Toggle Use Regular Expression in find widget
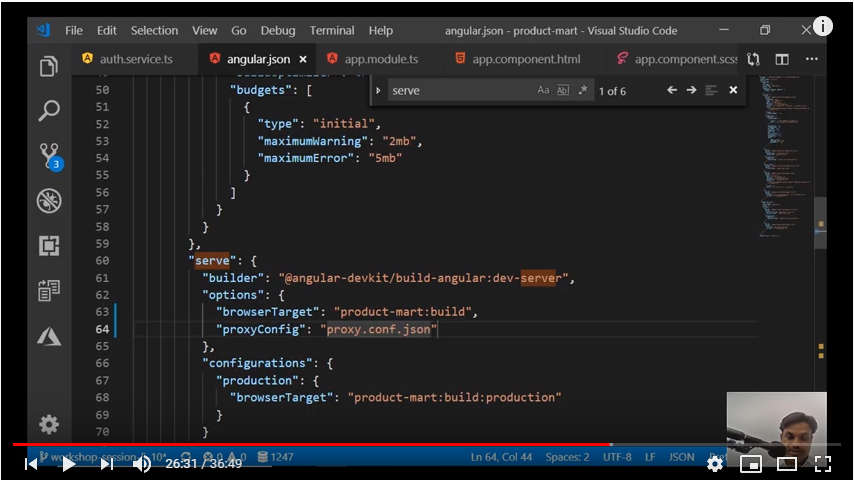The width and height of the screenshot is (854, 480). click(583, 91)
